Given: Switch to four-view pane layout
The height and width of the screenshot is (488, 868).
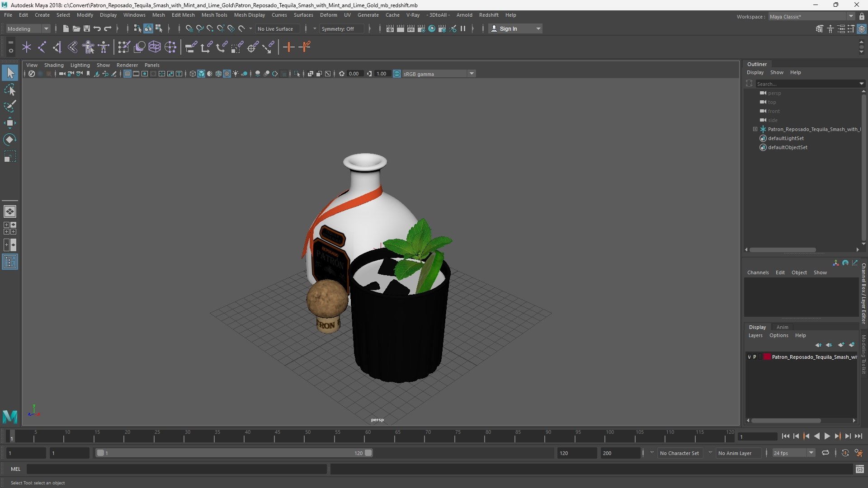Looking at the screenshot, I should [x=10, y=228].
